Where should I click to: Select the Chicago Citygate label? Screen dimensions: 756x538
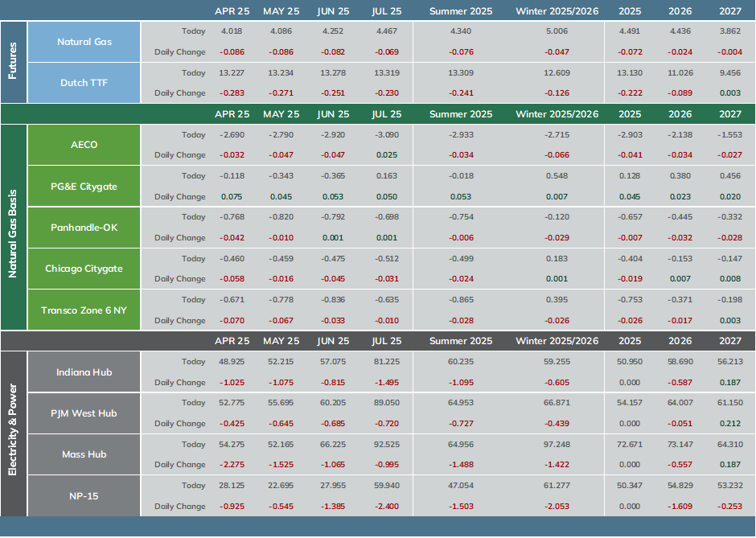point(84,269)
